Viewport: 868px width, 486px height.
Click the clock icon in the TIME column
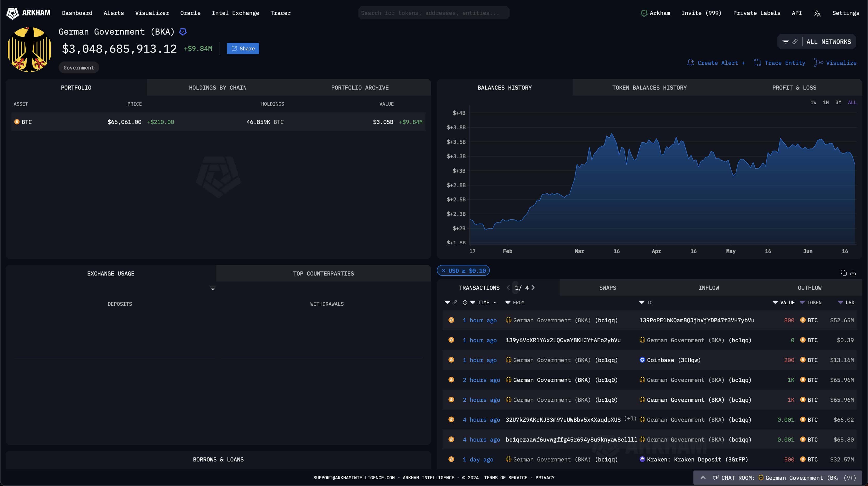point(465,302)
